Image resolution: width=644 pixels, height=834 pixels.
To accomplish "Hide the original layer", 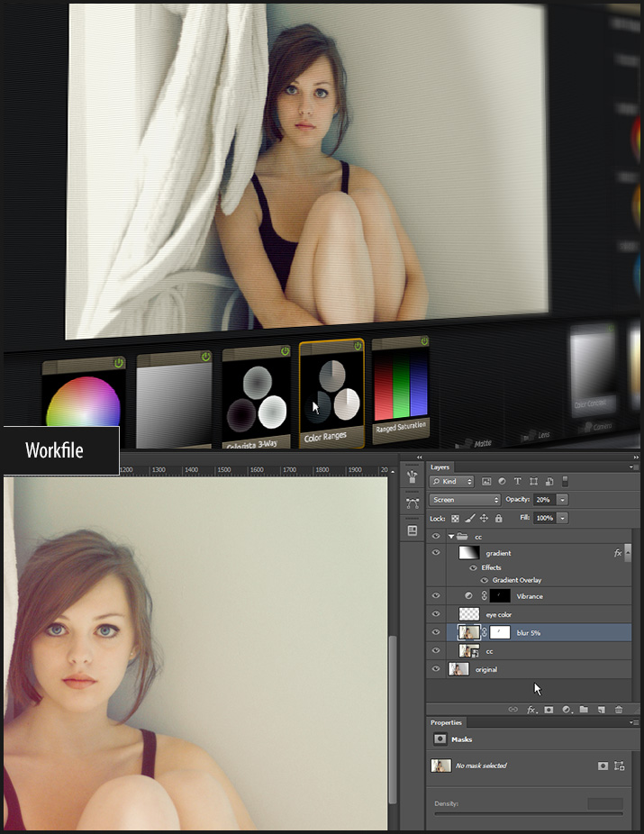I will click(x=436, y=669).
